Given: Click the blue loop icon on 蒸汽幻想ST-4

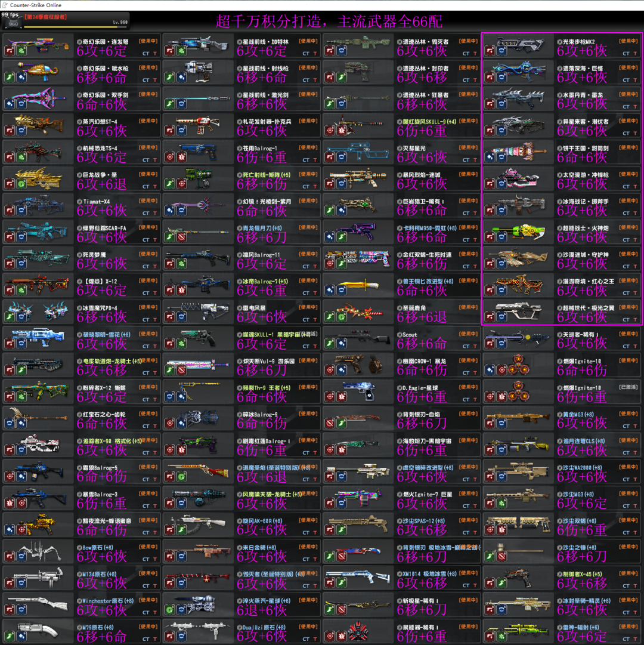Looking at the screenshot, I should point(22,131).
